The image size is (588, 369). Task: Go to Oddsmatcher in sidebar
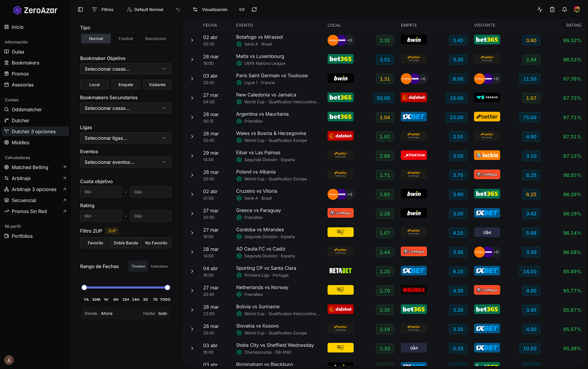point(27,109)
